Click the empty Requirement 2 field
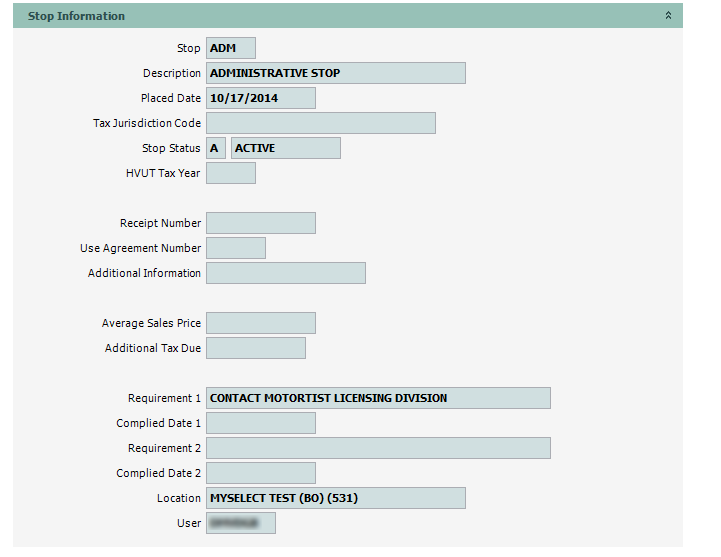721x557 pixels. 378,448
